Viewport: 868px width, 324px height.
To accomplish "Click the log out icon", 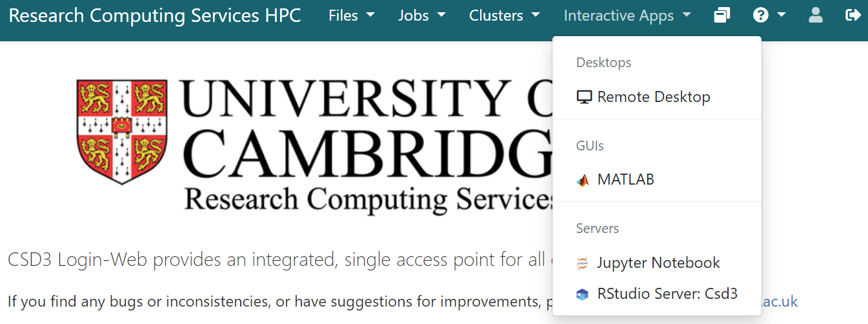I will pos(853,15).
